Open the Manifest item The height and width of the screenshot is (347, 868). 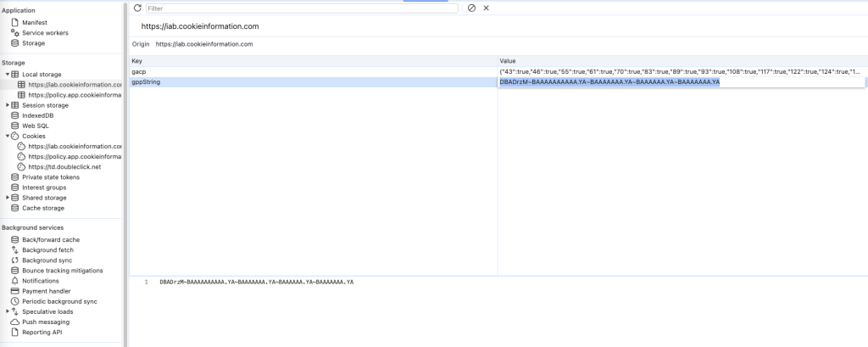[34, 22]
